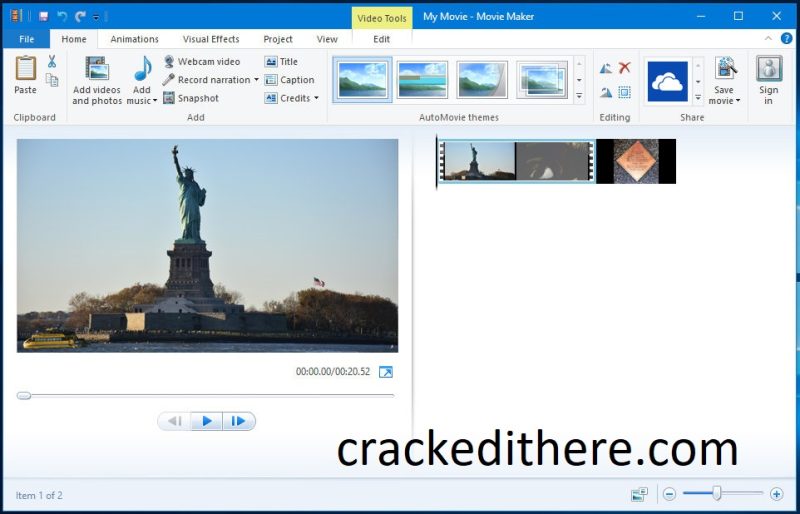
Task: Redo the action in quick access toolbar
Action: [x=80, y=16]
